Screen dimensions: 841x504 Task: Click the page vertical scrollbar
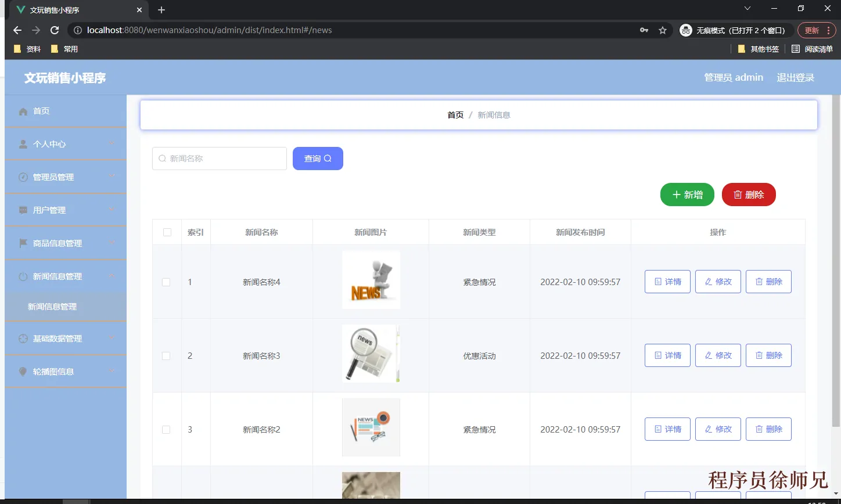[836, 261]
